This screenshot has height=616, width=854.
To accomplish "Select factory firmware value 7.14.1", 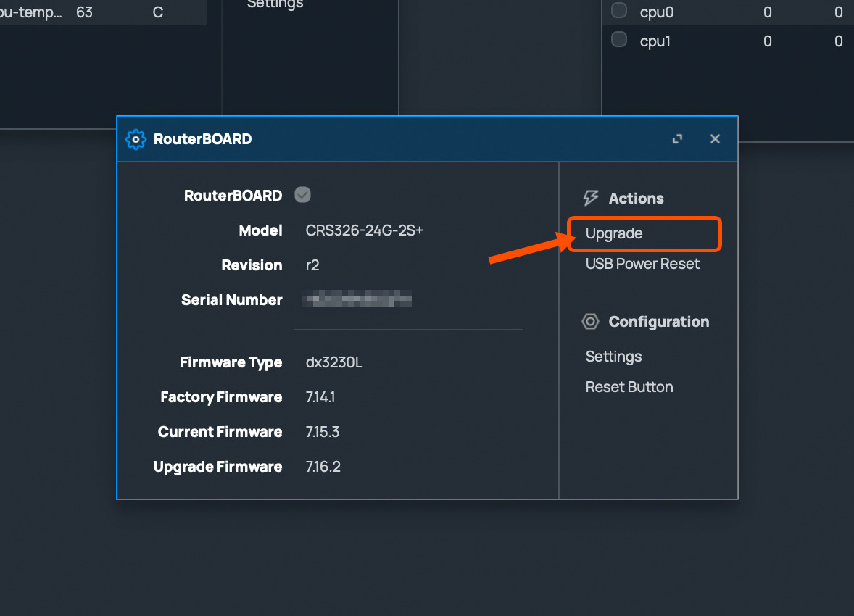I will coord(320,397).
